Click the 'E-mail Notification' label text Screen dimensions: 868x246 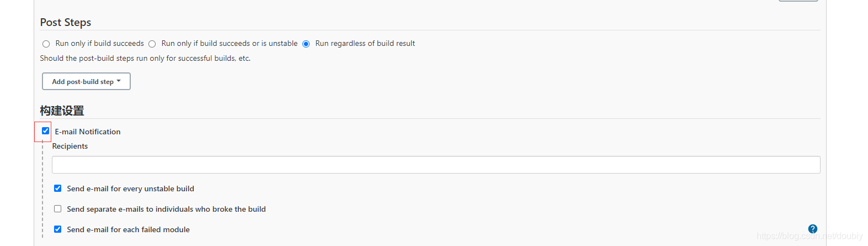(88, 132)
